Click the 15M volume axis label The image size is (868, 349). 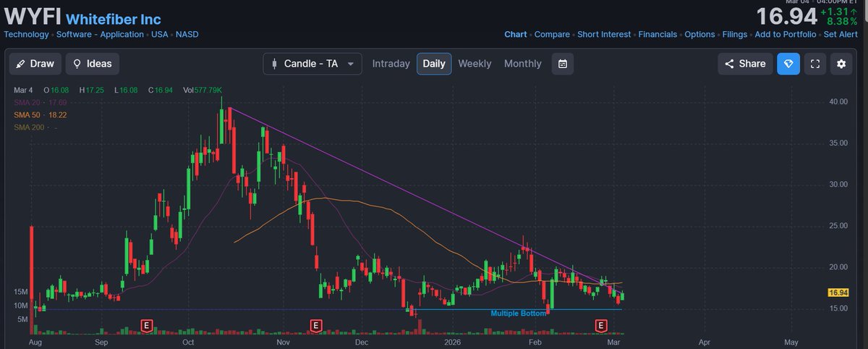pyautogui.click(x=20, y=292)
